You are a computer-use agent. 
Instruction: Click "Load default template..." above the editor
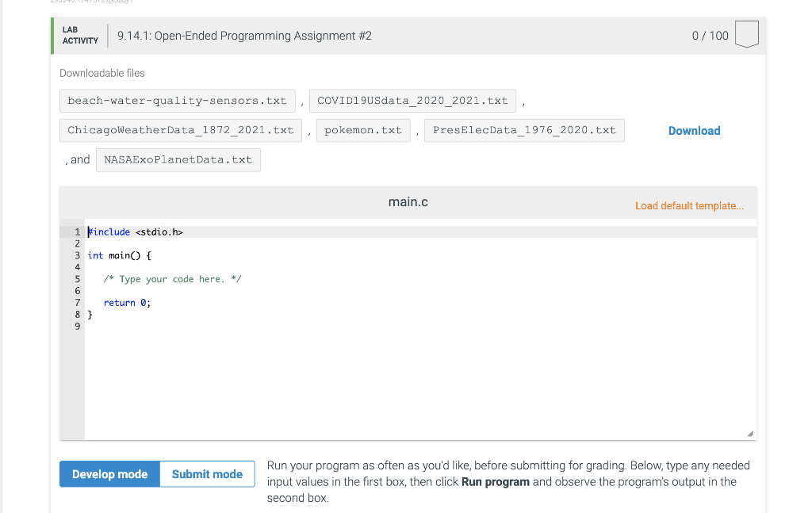689,205
